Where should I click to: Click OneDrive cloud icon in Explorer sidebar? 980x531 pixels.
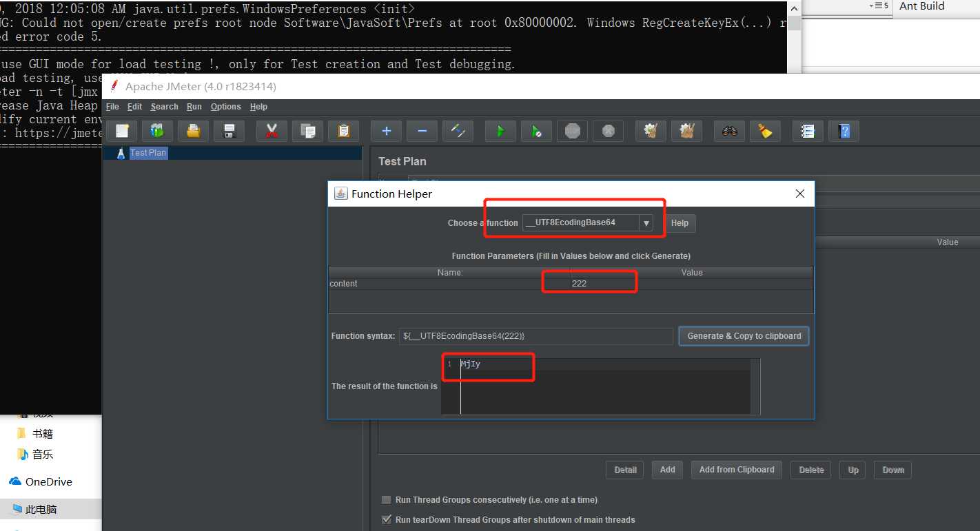pyautogui.click(x=14, y=481)
